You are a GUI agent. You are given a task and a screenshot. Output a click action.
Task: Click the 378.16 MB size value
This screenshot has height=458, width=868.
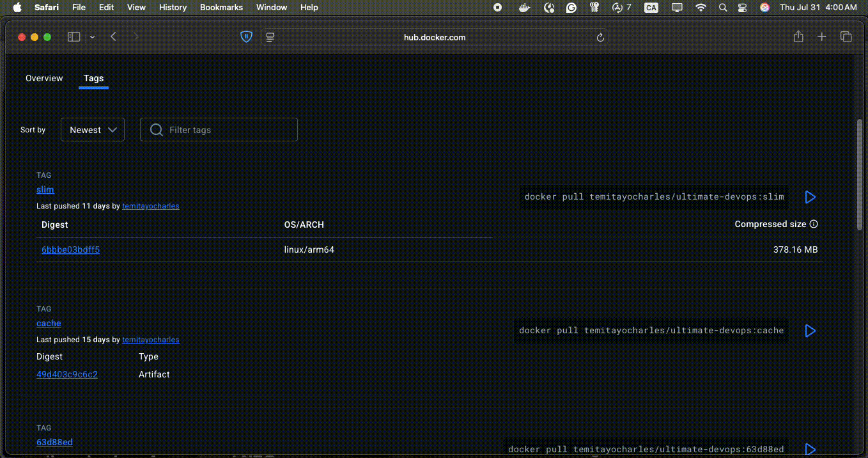coord(795,249)
